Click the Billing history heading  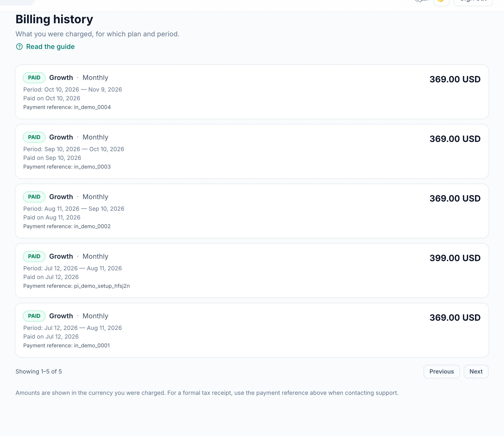tap(54, 19)
